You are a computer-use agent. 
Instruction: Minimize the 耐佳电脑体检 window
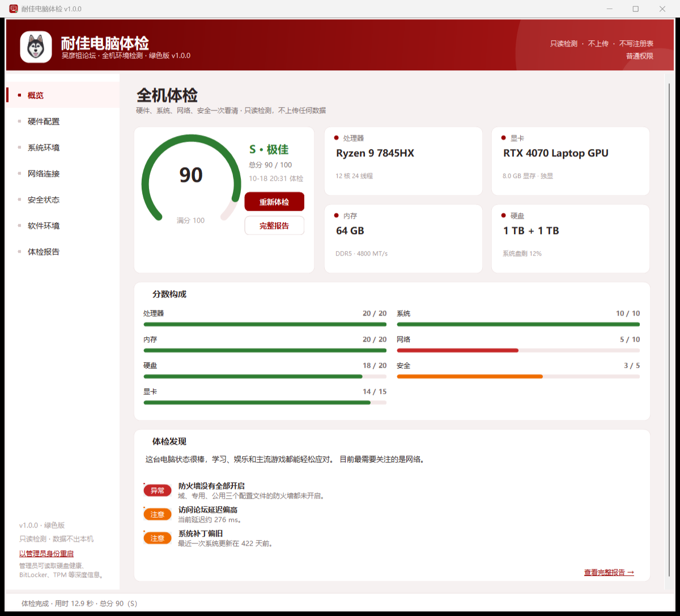pos(610,9)
